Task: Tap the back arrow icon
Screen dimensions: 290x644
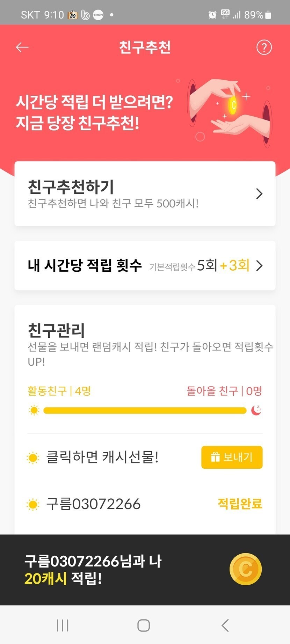Action: pos(22,47)
